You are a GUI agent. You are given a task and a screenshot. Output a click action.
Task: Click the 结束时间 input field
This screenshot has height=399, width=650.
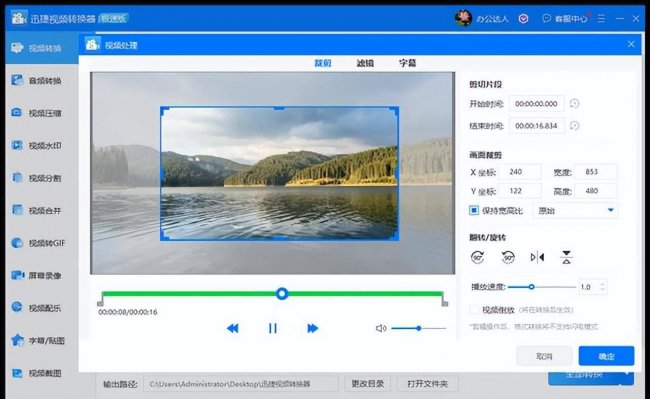point(536,126)
